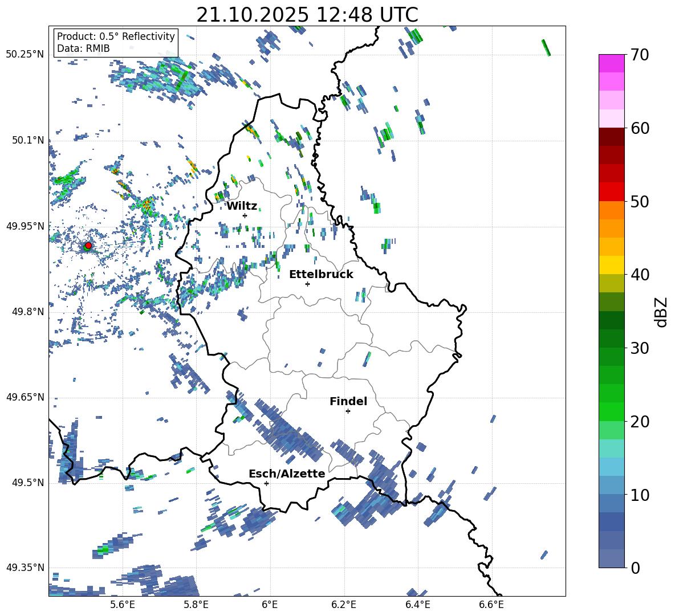The height and width of the screenshot is (616, 675).
Task: Click the 6°E longitude label
Action: pos(270,605)
